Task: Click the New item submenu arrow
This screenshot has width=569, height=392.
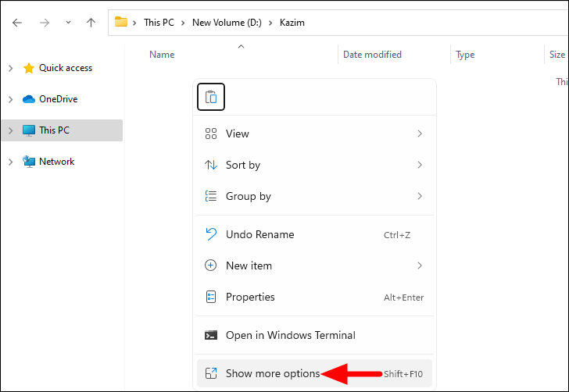Action: (x=420, y=265)
